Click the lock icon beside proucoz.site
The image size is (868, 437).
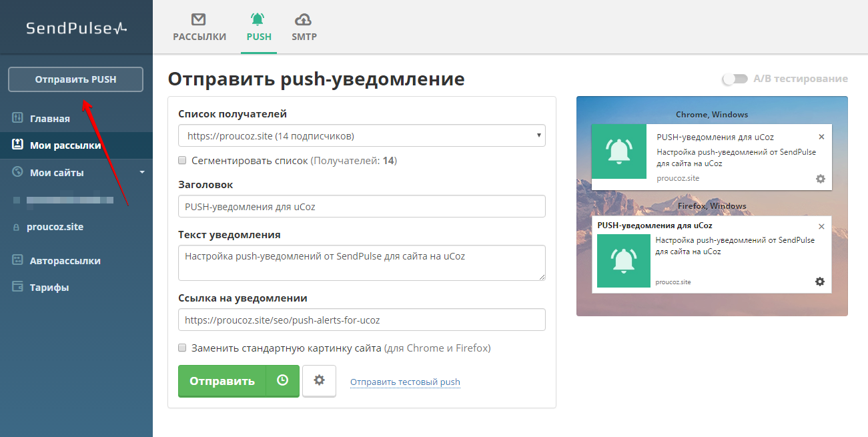(17, 228)
